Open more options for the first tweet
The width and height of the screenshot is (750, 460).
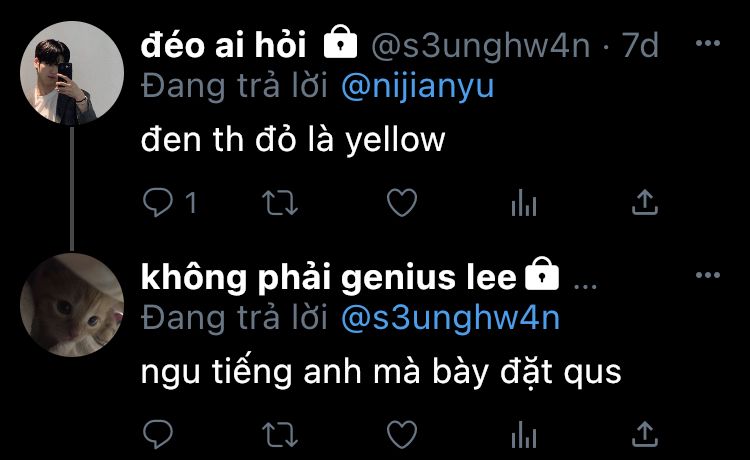708,43
